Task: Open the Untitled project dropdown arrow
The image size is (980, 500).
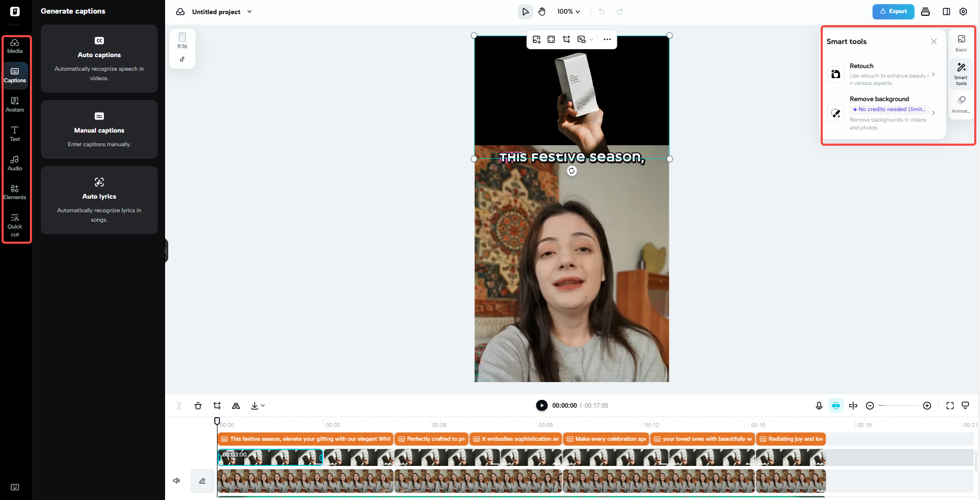Action: (249, 12)
